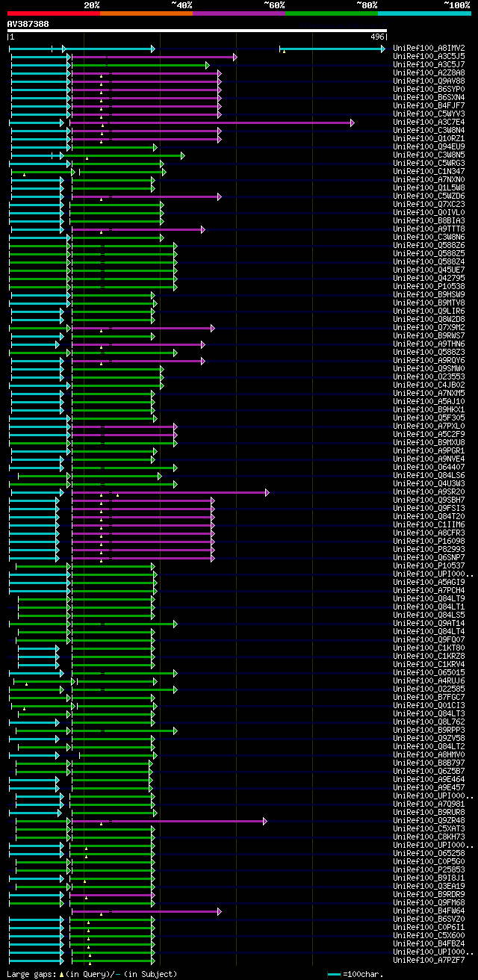
Task: Select the UniRef100_Q9FSI3 label
Action: [x=430, y=508]
